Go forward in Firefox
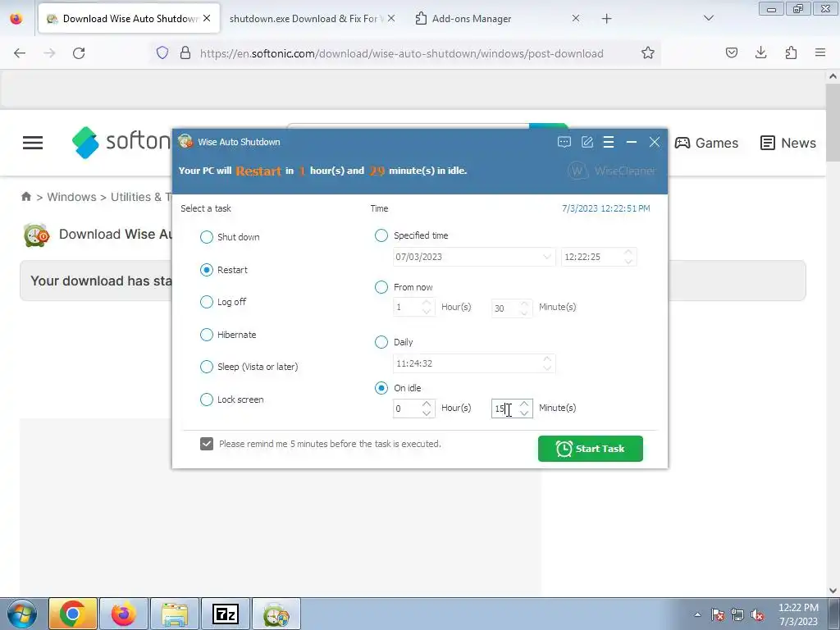840x630 pixels. click(49, 53)
